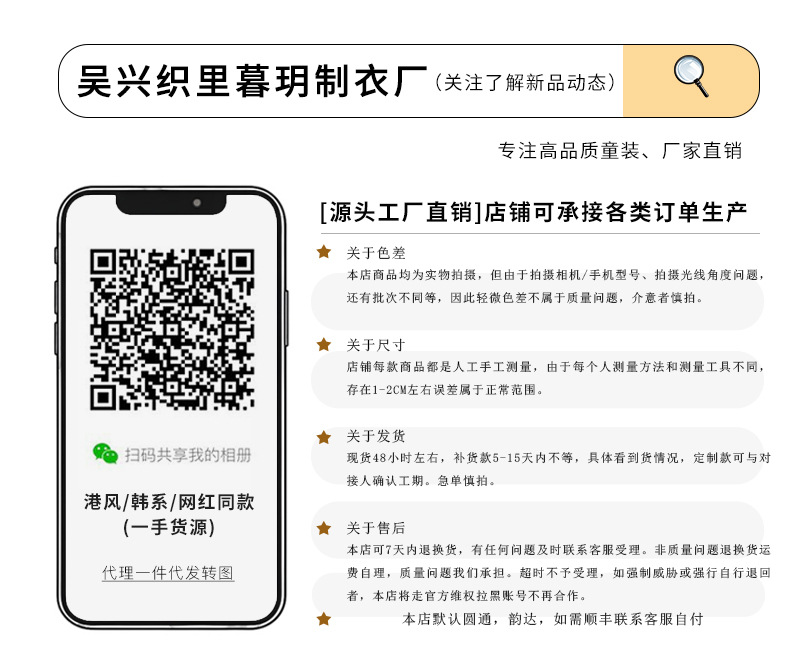The width and height of the screenshot is (800, 650).
Task: Click the star beside the 圆通 shipping note
Action: tap(324, 619)
